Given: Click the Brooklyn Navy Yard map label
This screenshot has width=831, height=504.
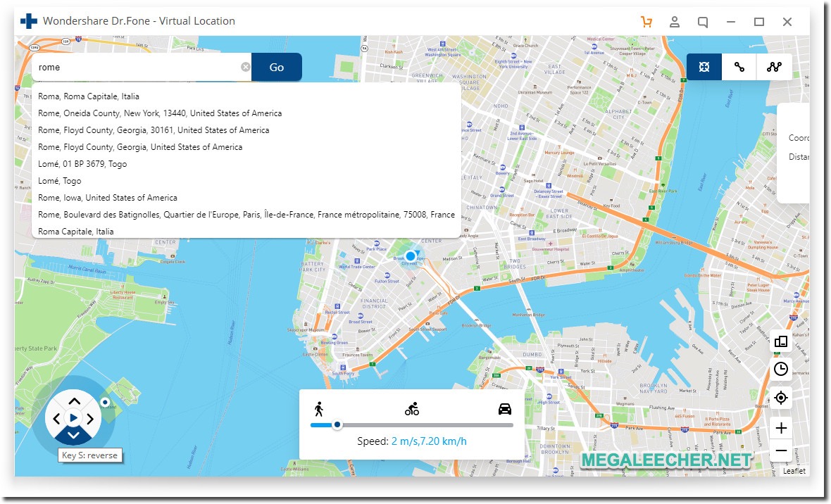Looking at the screenshot, I should coord(654,389).
